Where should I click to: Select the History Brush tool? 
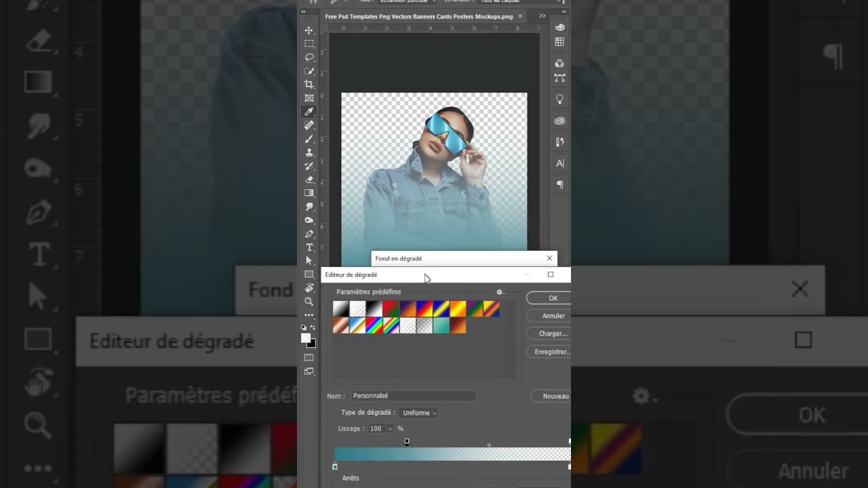[309, 166]
